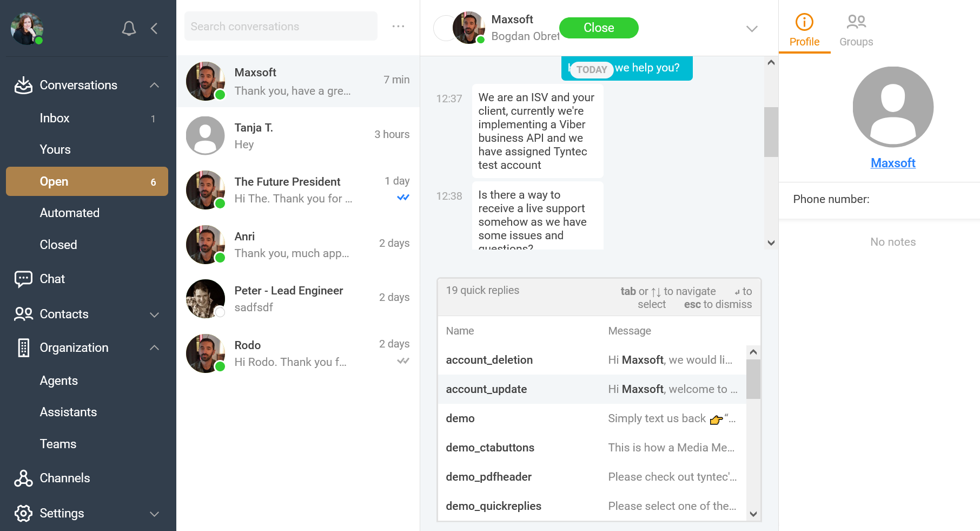980x531 pixels.
Task: Collapse the Conversations section chevron
Action: 154,85
